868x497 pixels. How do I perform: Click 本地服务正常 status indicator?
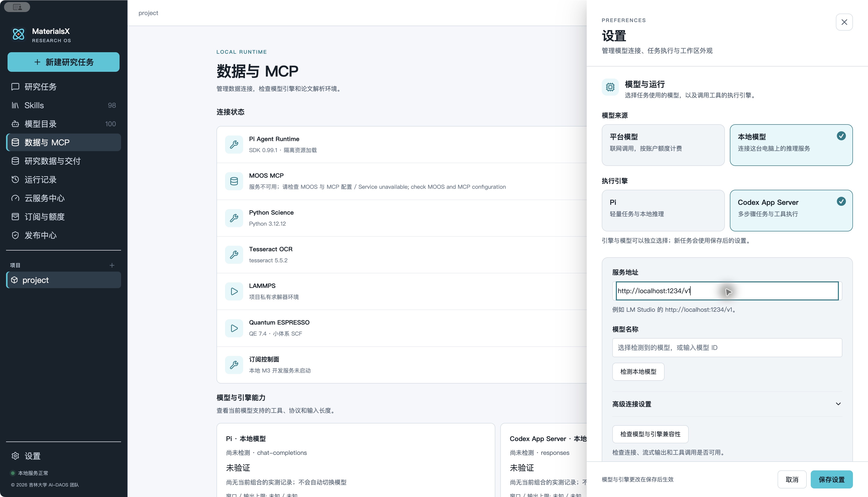(x=29, y=473)
